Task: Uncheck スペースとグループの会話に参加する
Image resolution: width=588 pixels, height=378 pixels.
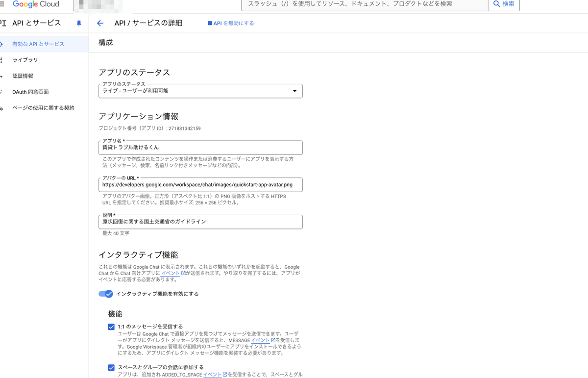Action: [111, 367]
